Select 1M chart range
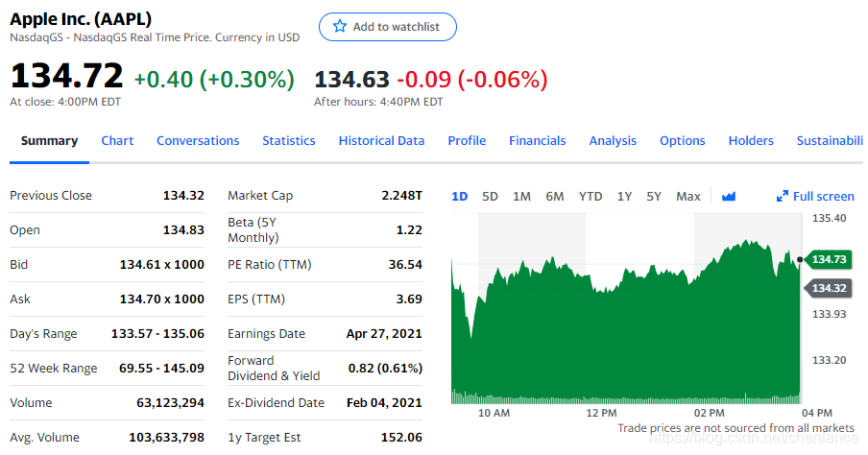Viewport: 868px width, 455px height. (x=521, y=197)
